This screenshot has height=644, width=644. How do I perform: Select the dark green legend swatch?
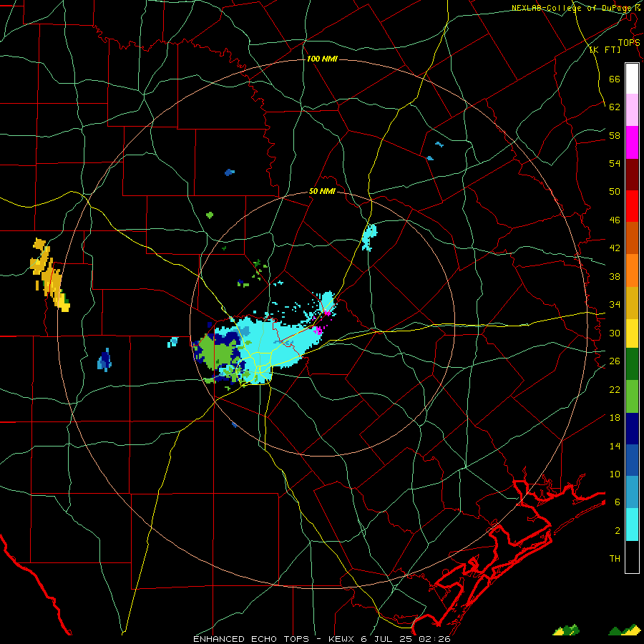(632, 364)
